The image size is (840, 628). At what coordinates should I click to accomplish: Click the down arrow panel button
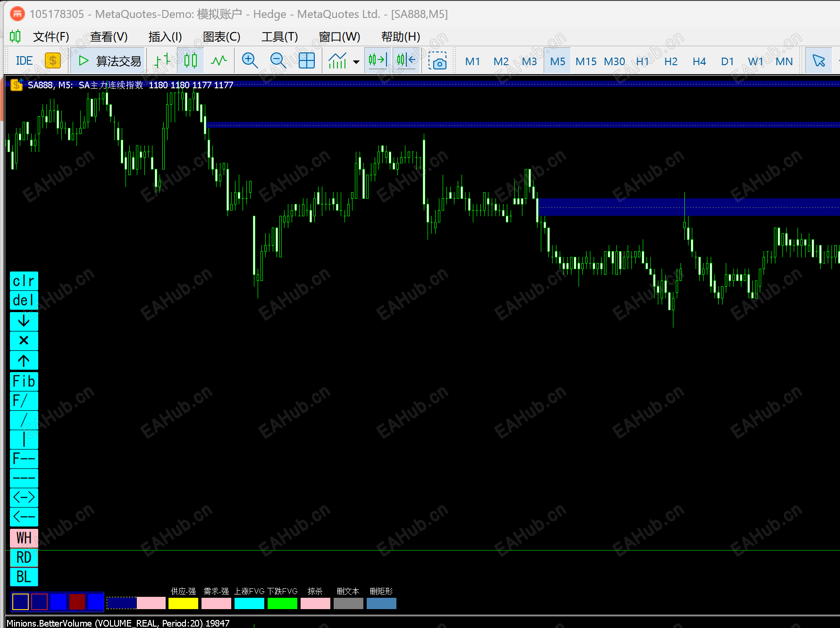click(24, 321)
